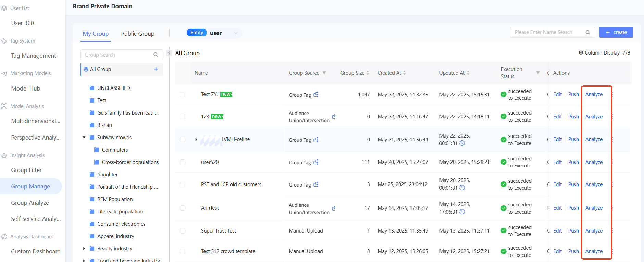644x262 pixels.
Task: Open the Entity user dropdown
Action: click(x=235, y=33)
